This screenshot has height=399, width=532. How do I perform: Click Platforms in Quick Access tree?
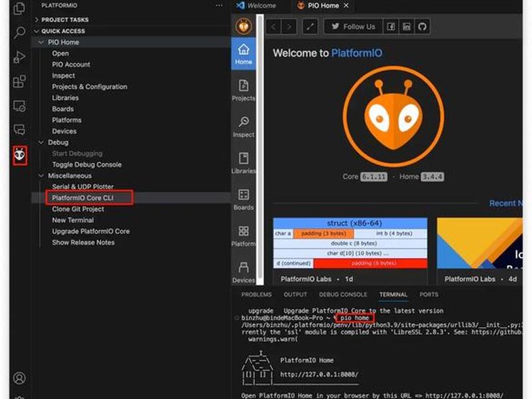tap(66, 120)
